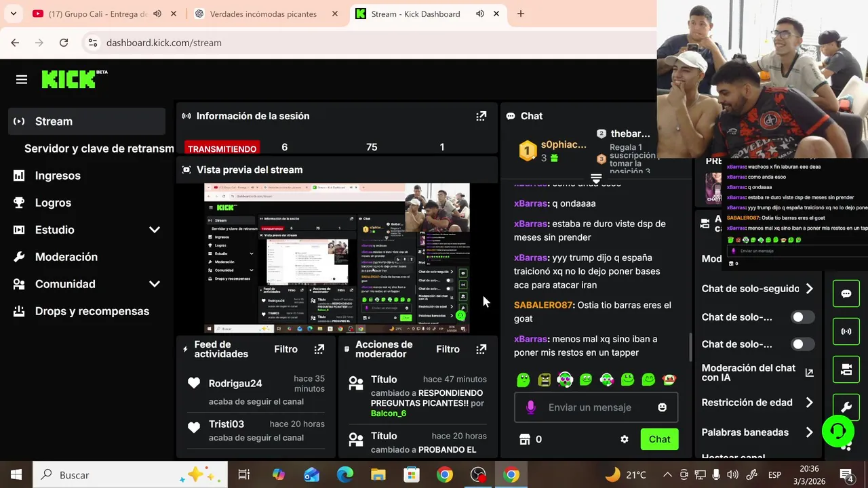Open Servidor y clave de retransmisión
The height and width of the screenshot is (488, 868).
pos(99,148)
